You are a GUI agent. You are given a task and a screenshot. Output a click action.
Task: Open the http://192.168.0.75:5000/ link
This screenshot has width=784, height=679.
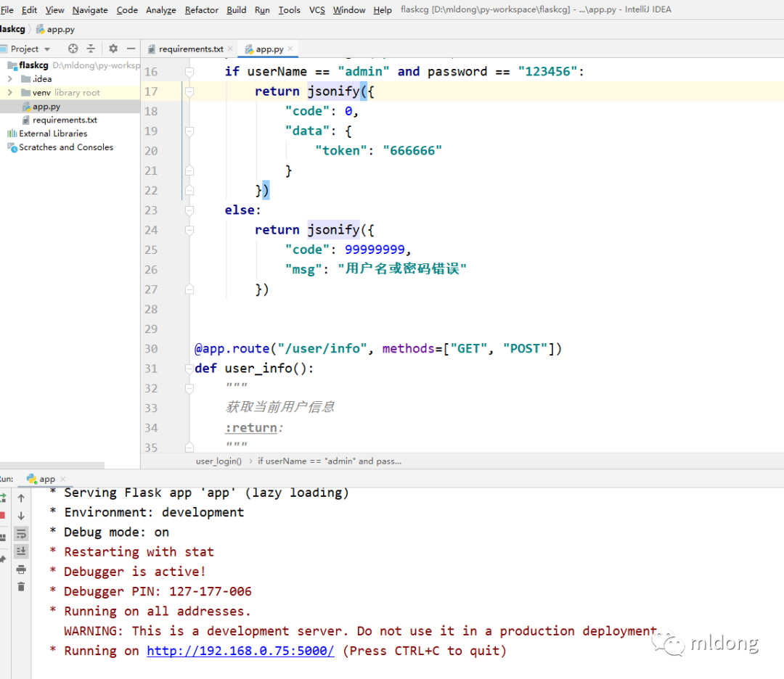coord(240,651)
